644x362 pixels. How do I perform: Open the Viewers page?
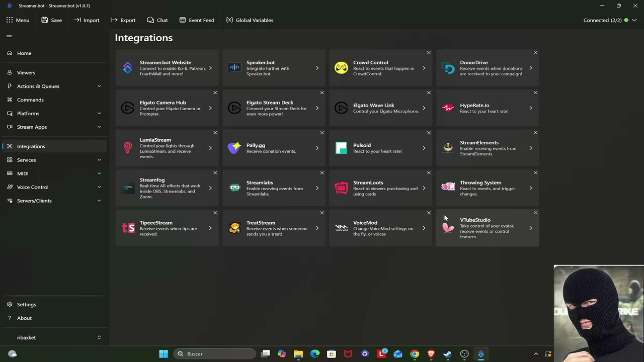pos(54,73)
